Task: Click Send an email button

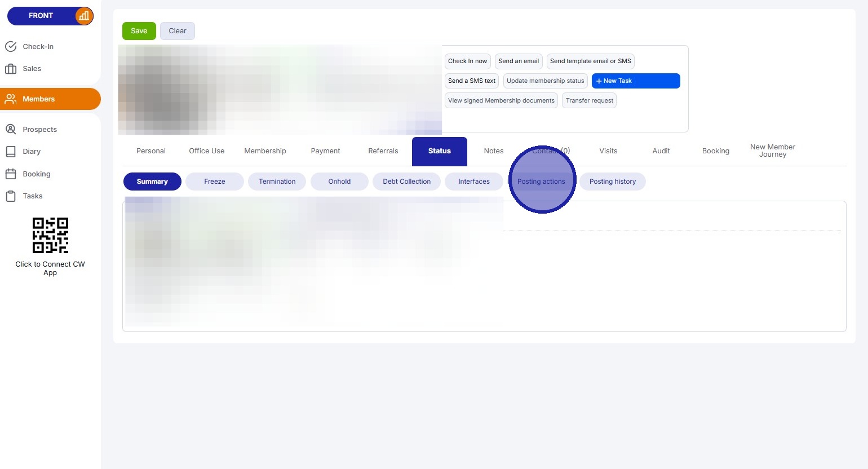Action: click(519, 61)
